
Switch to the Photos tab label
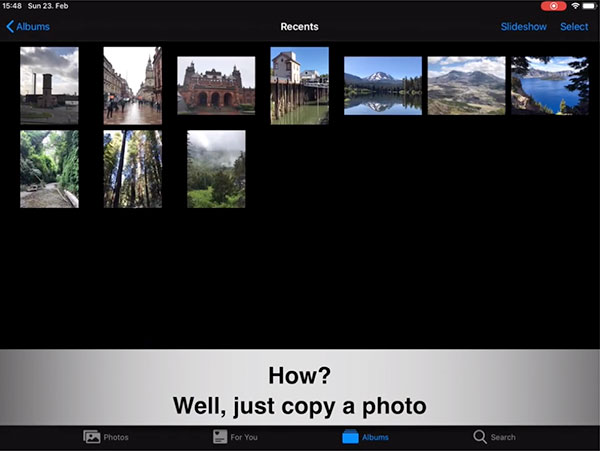point(116,437)
